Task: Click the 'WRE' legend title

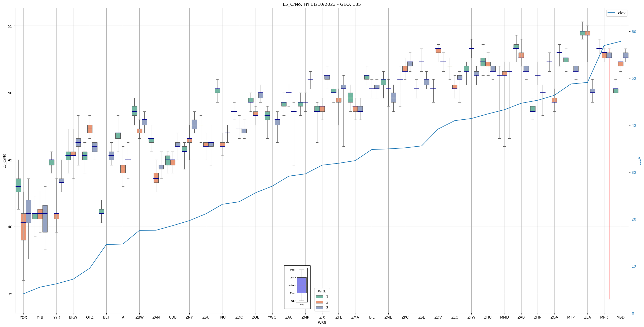Action: [x=322, y=291]
